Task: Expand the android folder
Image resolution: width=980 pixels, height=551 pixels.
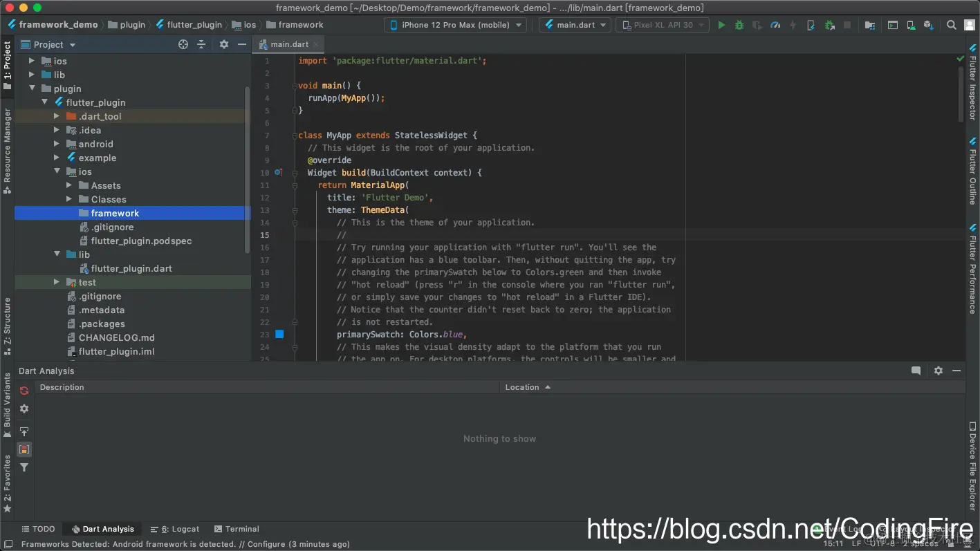Action: [x=57, y=144]
